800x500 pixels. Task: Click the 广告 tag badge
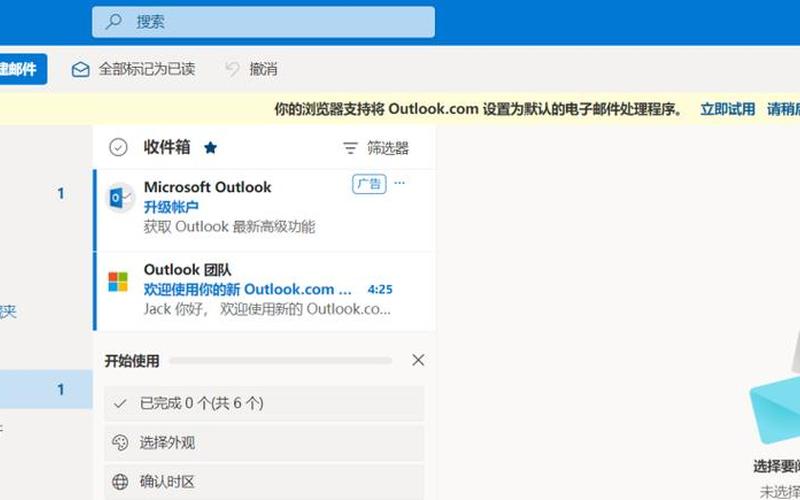coord(369,184)
